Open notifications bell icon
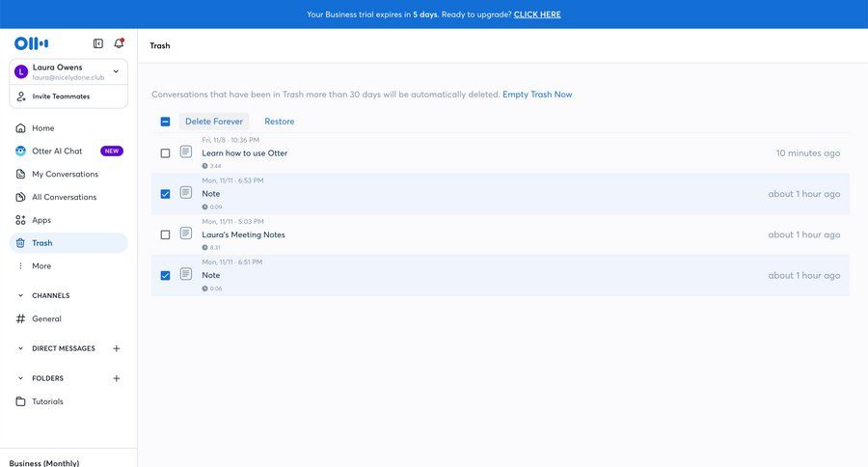Screen dimensions: 868x467 (x=119, y=43)
